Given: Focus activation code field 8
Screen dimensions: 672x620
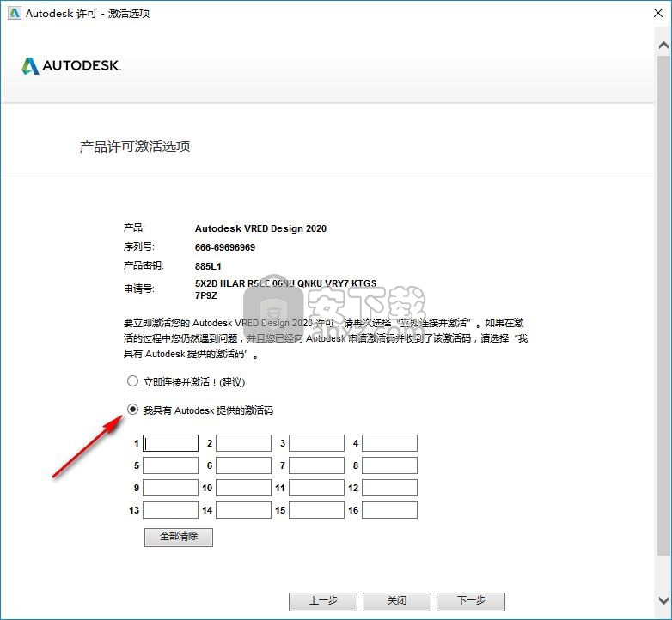Looking at the screenshot, I should (x=389, y=465).
